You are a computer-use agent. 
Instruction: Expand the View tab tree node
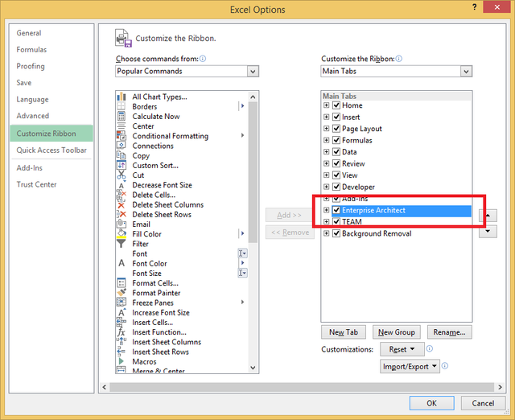point(326,175)
